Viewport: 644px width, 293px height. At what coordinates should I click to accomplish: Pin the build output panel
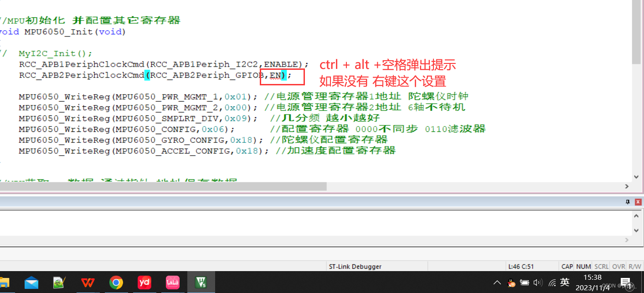coord(627,201)
